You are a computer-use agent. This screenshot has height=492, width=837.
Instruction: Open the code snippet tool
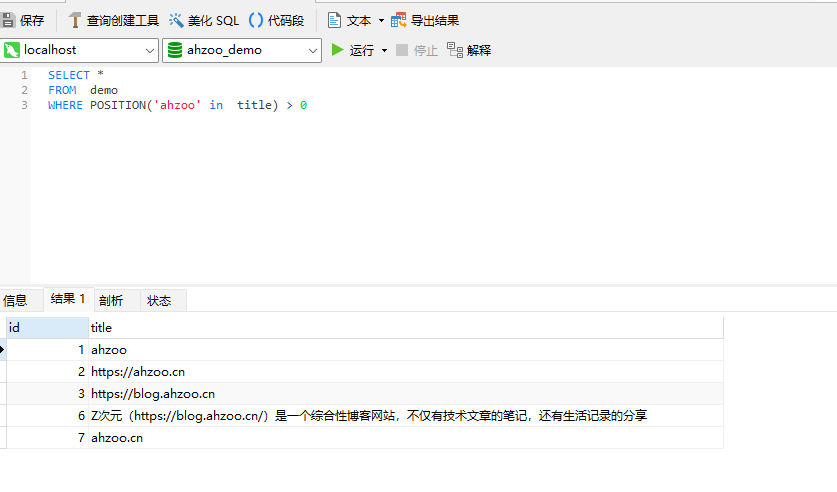tap(256, 20)
